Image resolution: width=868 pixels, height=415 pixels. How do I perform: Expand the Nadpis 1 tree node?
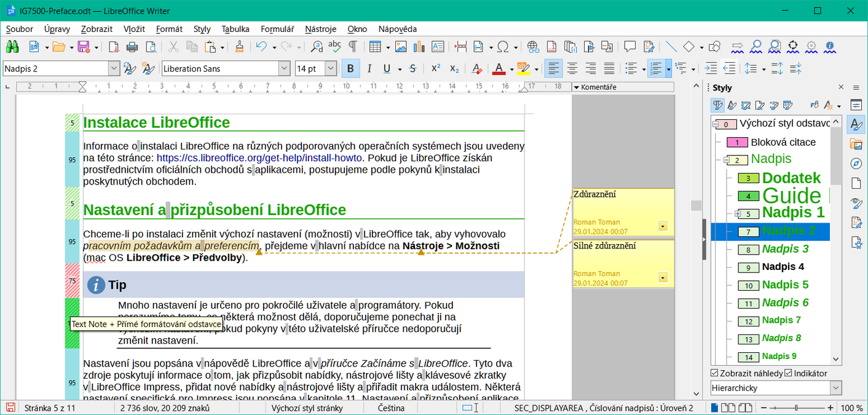(x=737, y=214)
